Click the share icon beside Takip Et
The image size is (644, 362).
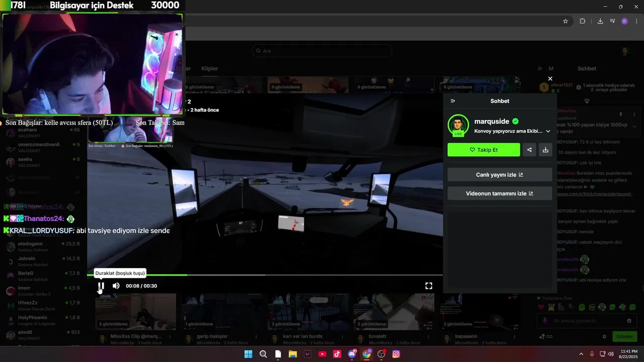click(x=529, y=150)
